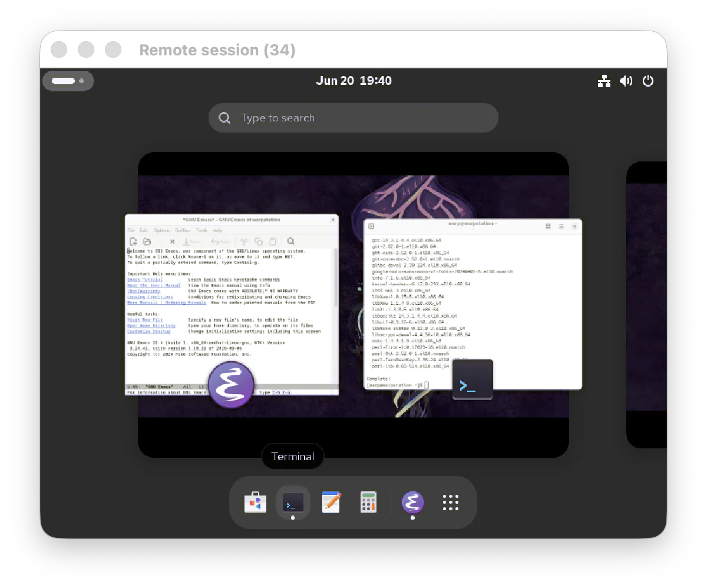
Task: Open the Emacs Options menu
Action: pos(162,230)
